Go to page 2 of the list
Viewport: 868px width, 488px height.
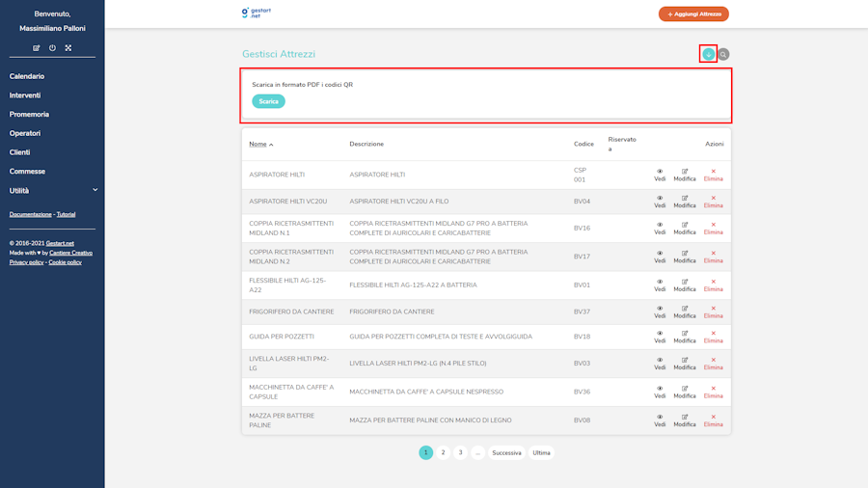(x=444, y=452)
